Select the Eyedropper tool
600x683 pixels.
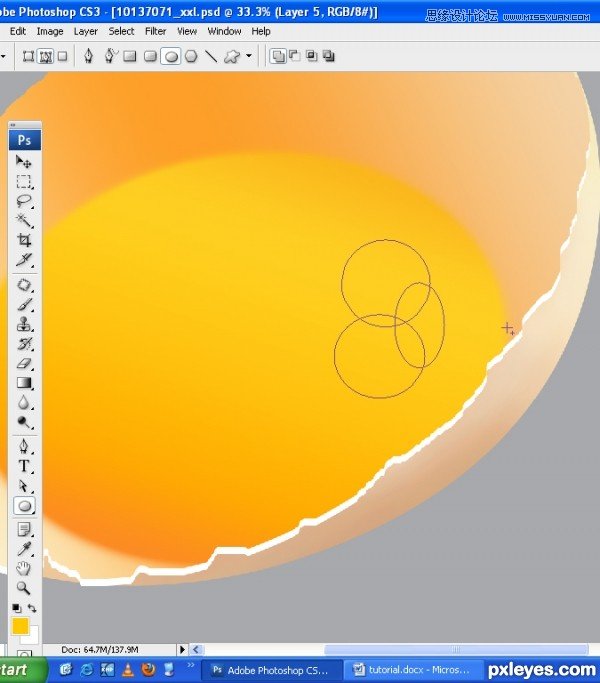(x=24, y=549)
